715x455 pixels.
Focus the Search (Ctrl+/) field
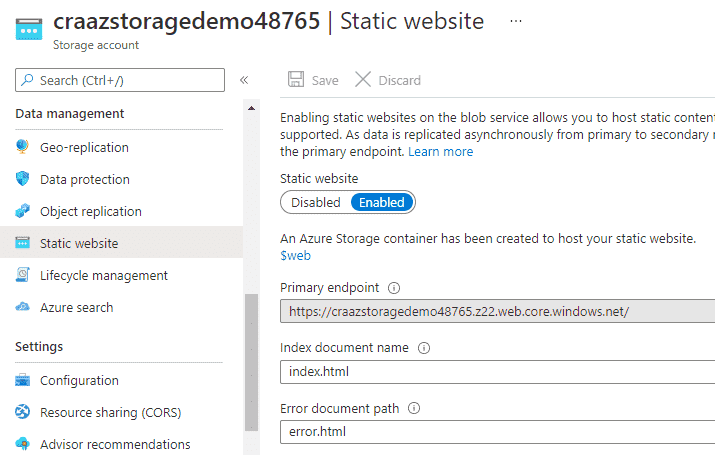click(x=120, y=80)
